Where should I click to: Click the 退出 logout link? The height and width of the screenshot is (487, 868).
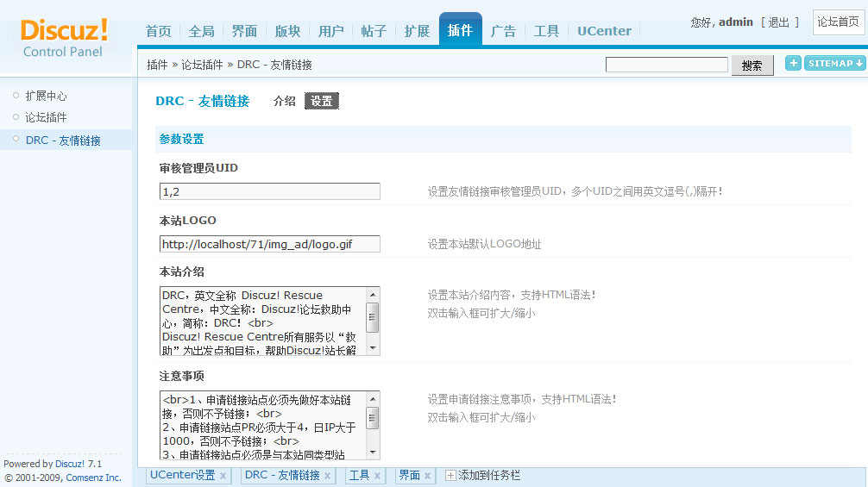point(779,22)
